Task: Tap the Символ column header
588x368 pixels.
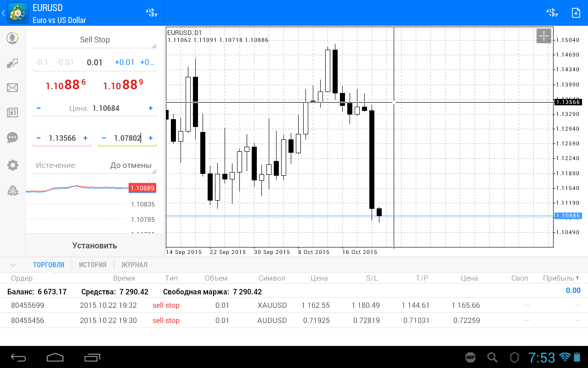Action: pos(272,278)
